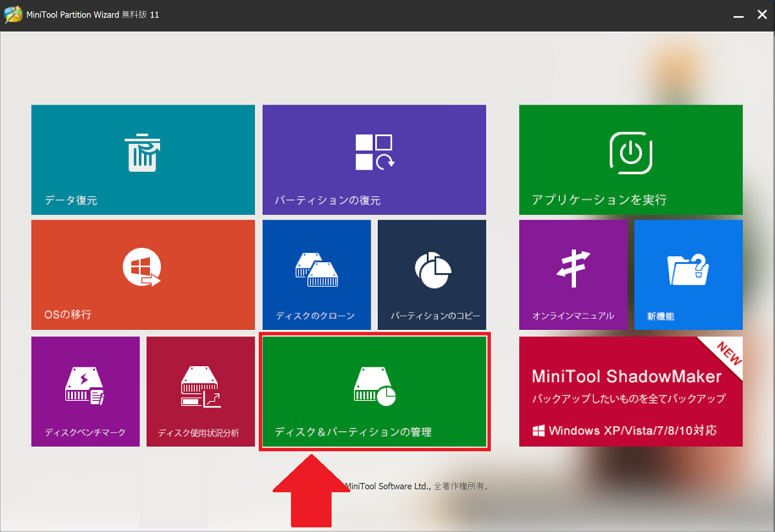Click the OSの移行 label text

[68, 315]
